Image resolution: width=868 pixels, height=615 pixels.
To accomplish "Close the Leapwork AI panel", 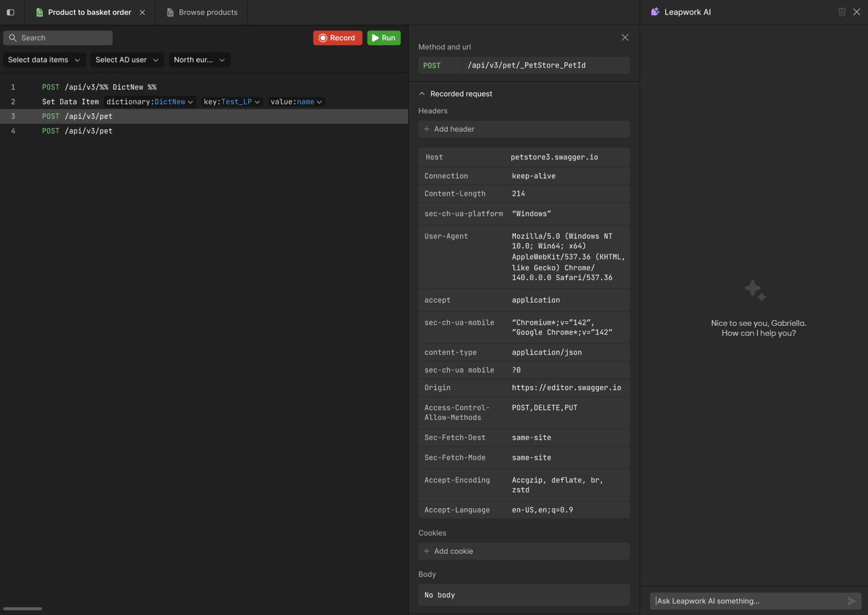I will 856,12.
